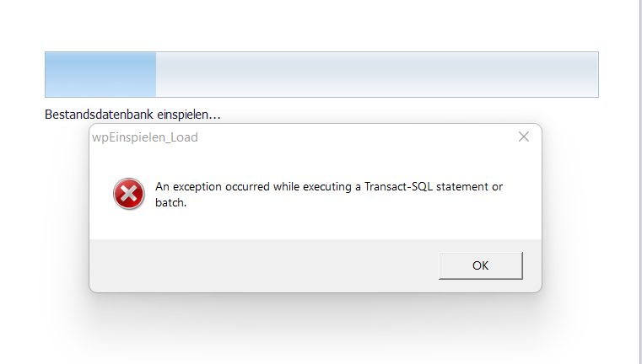The image size is (642, 364).
Task: Click the wpEinspielen_Load dialog title
Action: click(x=145, y=137)
